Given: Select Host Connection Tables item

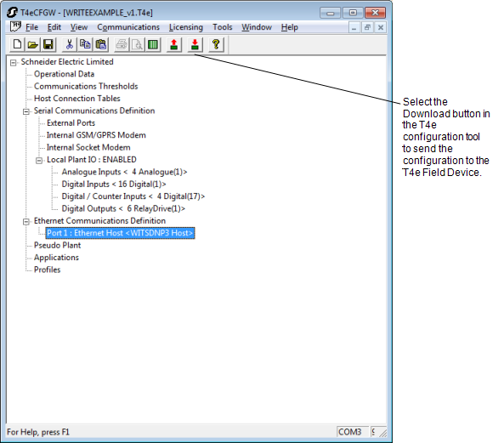Looking at the screenshot, I should (76, 99).
